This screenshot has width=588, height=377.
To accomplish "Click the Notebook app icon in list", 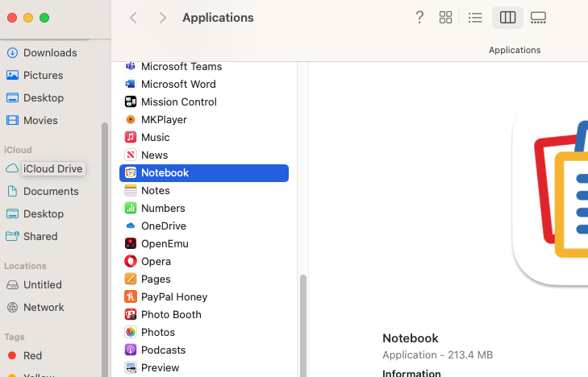I will click(131, 172).
